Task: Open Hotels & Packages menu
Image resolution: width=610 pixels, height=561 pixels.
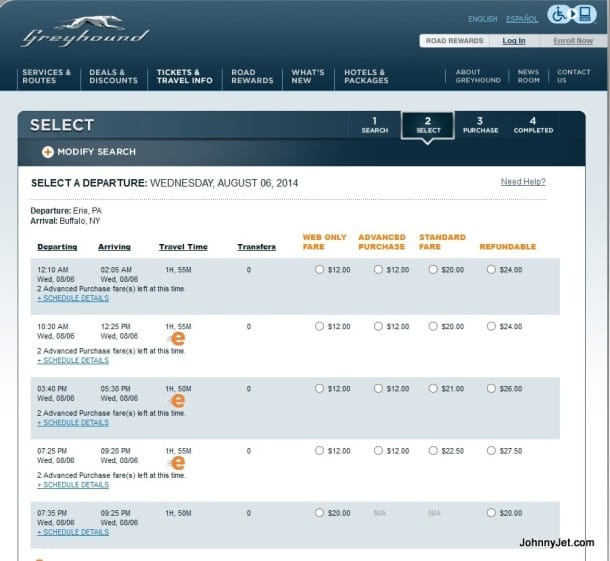Action: pos(366,76)
